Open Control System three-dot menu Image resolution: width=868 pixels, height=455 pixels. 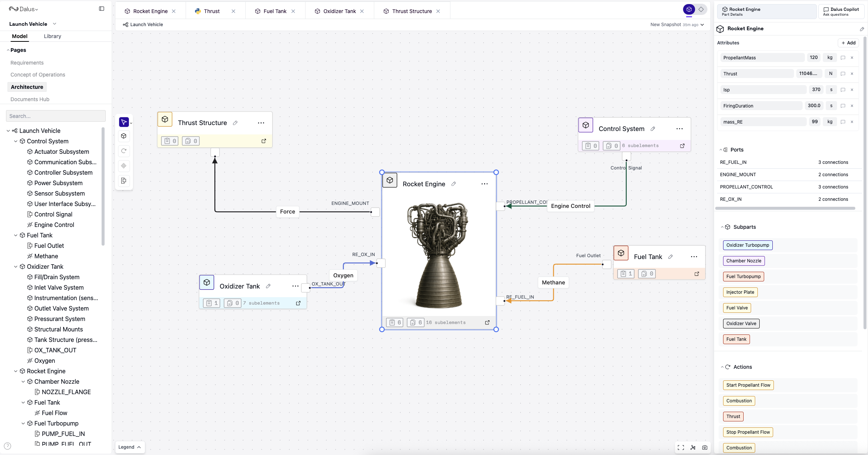click(679, 129)
